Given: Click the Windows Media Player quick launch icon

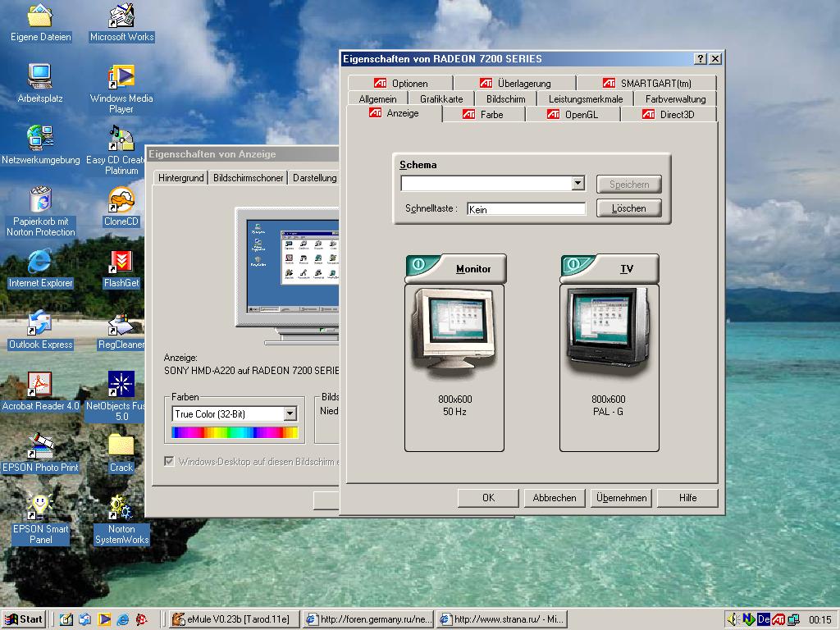Looking at the screenshot, I should coord(104,619).
